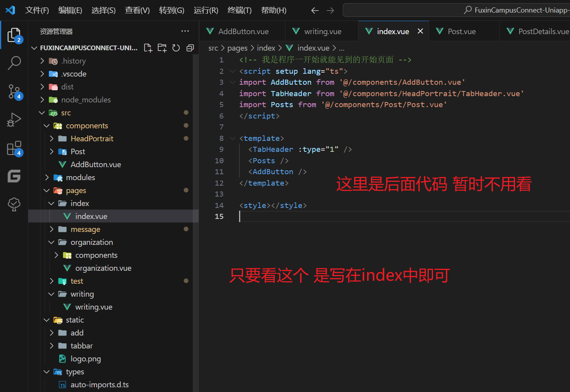Fold the template block at line 8

coord(232,138)
